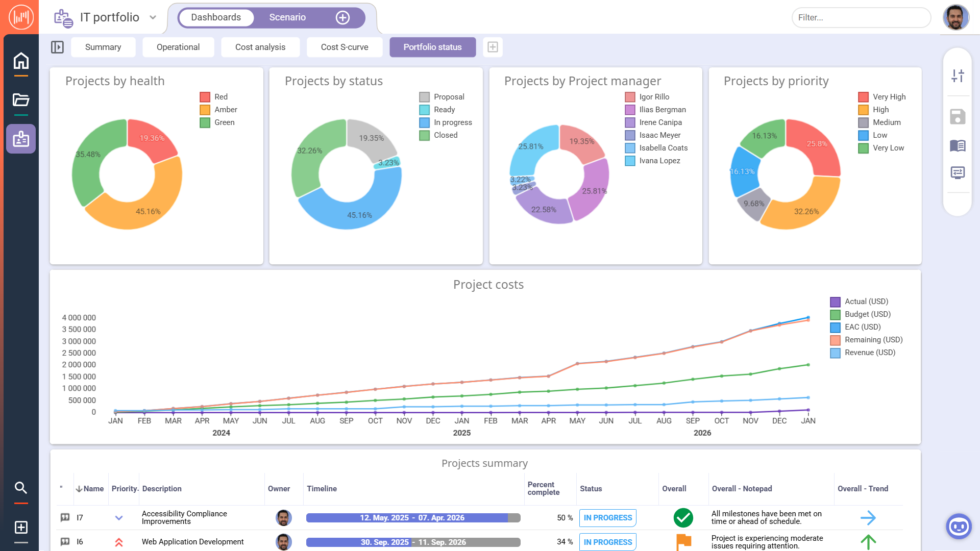
Task: Click the I7 timeline progress bar
Action: (x=413, y=518)
